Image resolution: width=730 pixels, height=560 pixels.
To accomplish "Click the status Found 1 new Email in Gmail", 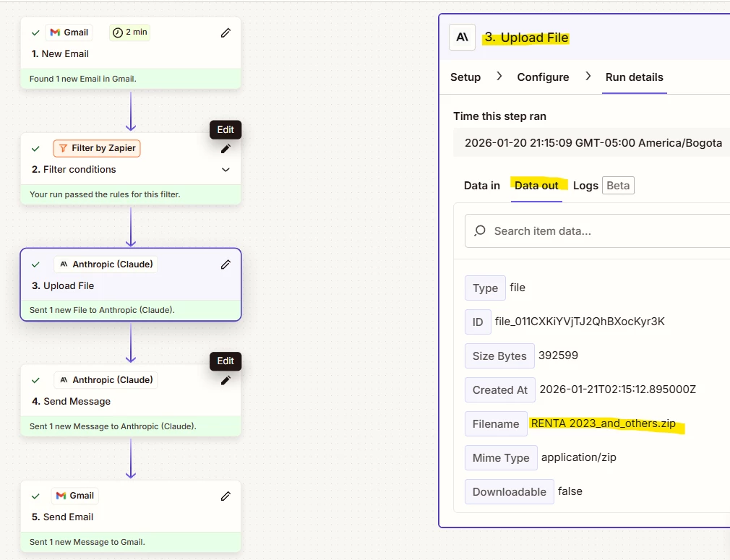I will (83, 79).
